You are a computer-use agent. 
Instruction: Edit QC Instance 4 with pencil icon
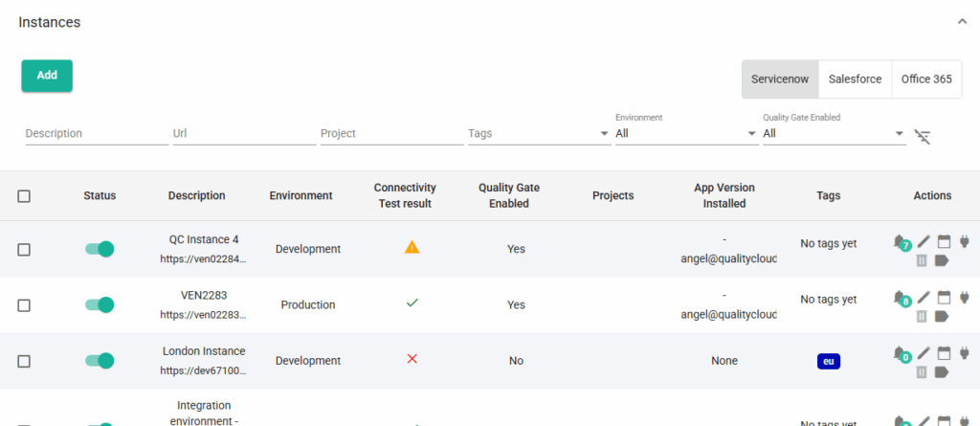coord(924,242)
